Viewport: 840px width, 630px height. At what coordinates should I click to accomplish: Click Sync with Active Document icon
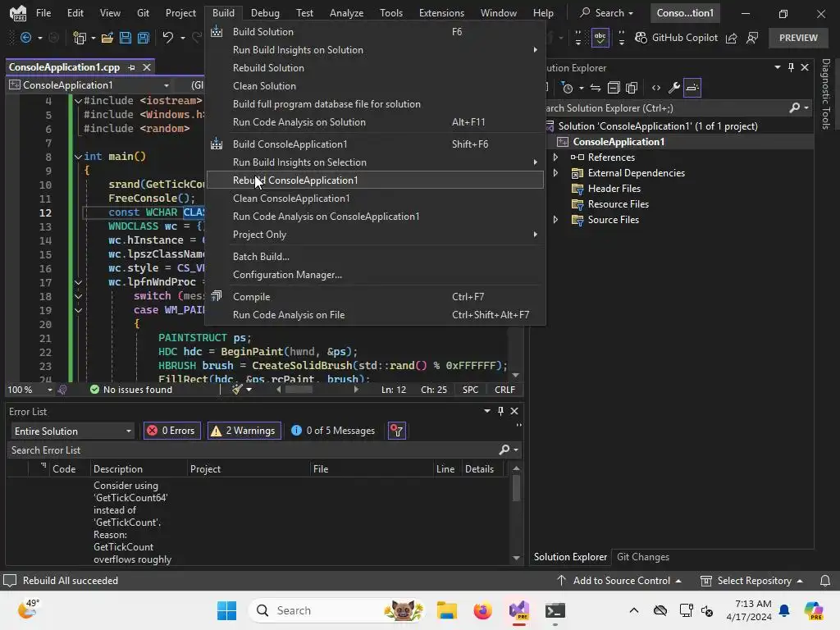596,87
